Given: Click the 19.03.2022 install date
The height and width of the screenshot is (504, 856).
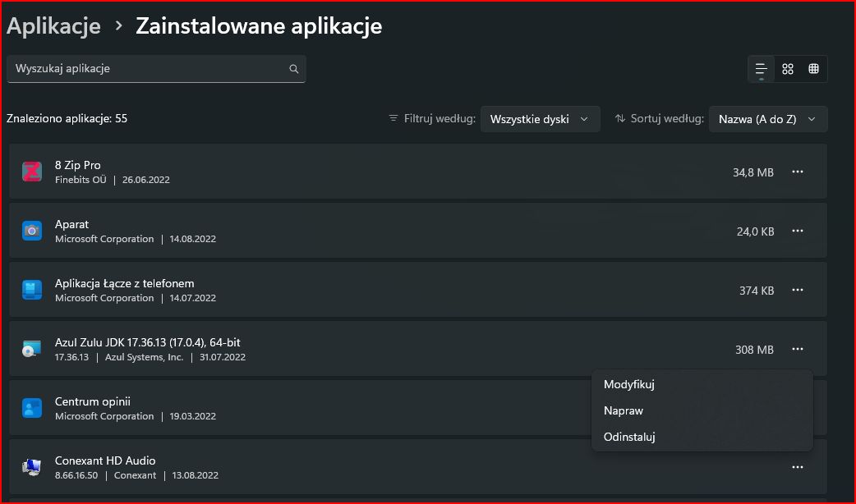Looking at the screenshot, I should tap(193, 416).
